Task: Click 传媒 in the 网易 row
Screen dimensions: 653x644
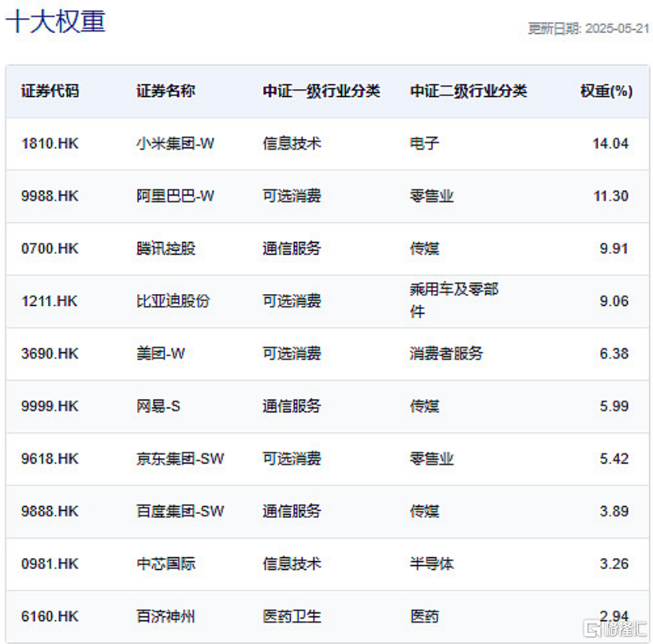Action: tap(425, 406)
